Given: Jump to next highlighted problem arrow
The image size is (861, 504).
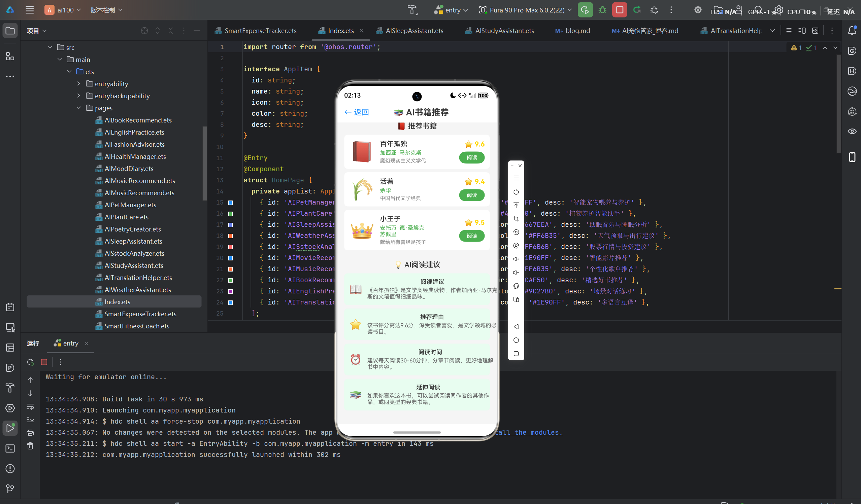Looking at the screenshot, I should point(835,48).
